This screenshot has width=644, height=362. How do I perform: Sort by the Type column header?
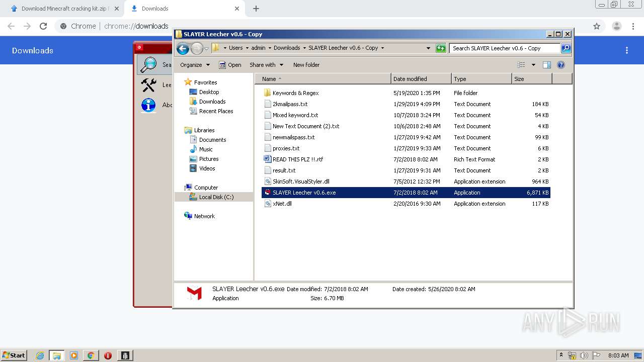pos(481,79)
